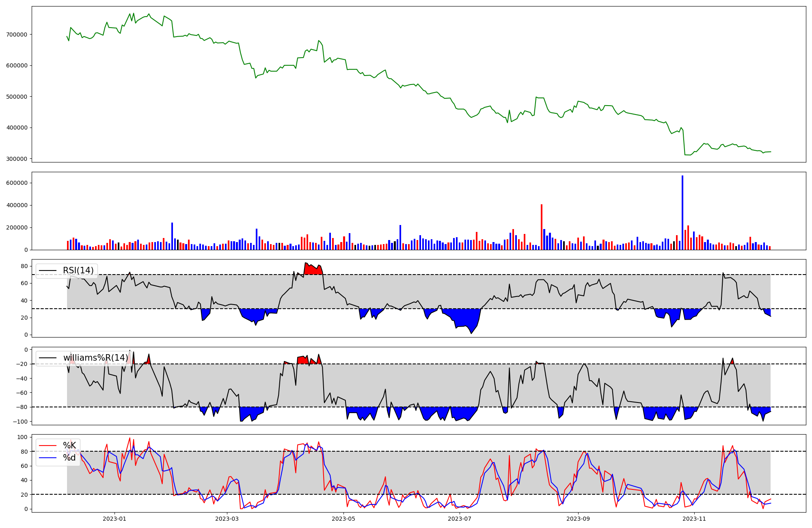Click the 100 tick on stochastic %K axis

coord(22,437)
